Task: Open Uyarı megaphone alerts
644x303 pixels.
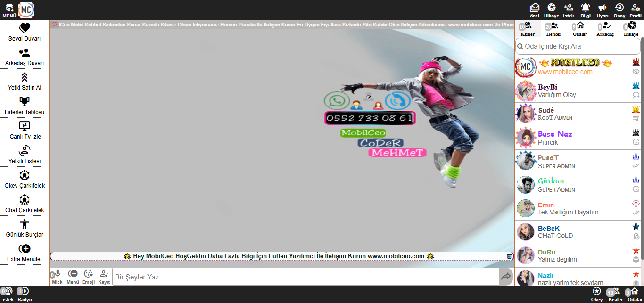Action: (x=603, y=10)
